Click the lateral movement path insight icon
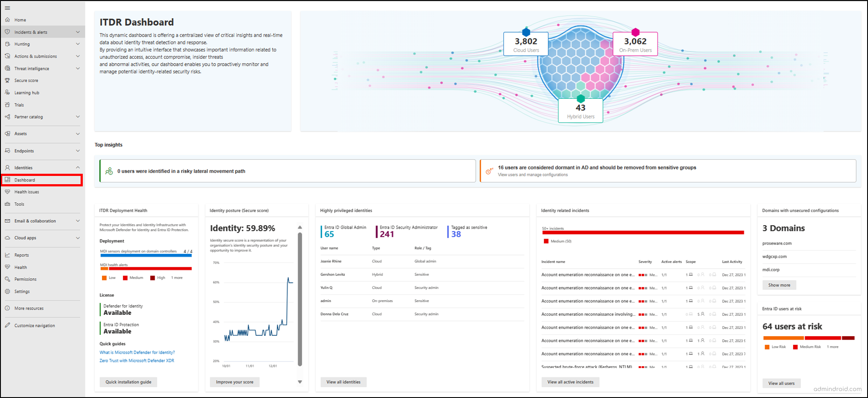The height and width of the screenshot is (398, 868). 109,171
